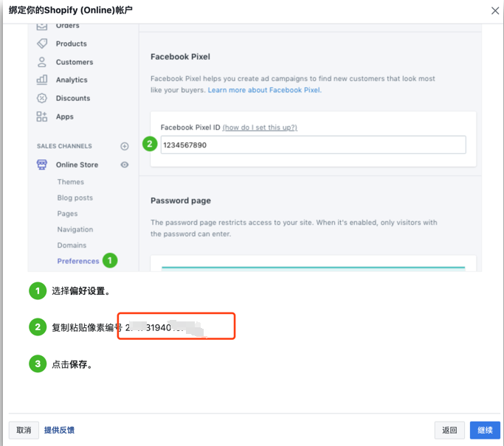504x446 pixels.
Task: Click the SALES CHANNELS label
Action: pyautogui.click(x=64, y=146)
